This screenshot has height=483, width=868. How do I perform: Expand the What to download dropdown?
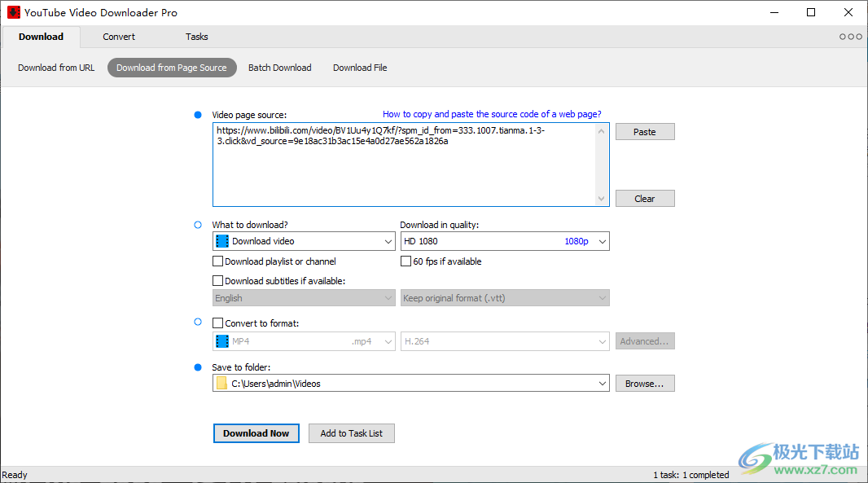(x=388, y=241)
